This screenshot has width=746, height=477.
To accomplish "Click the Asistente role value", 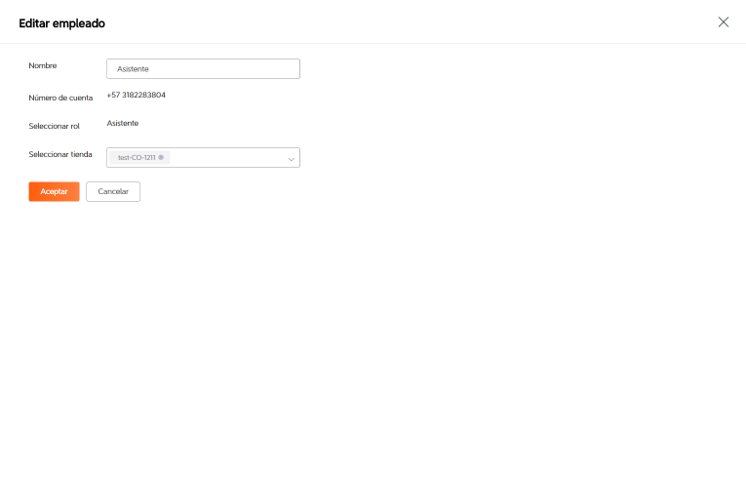I will 123,123.
